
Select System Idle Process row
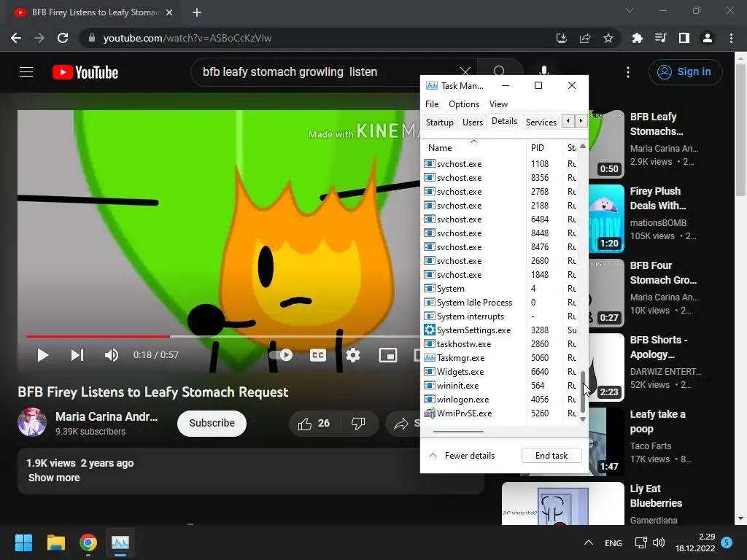(500, 303)
